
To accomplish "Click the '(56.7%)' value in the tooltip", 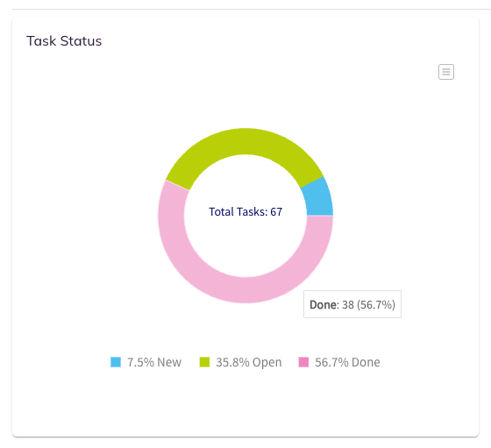I will tap(376, 304).
